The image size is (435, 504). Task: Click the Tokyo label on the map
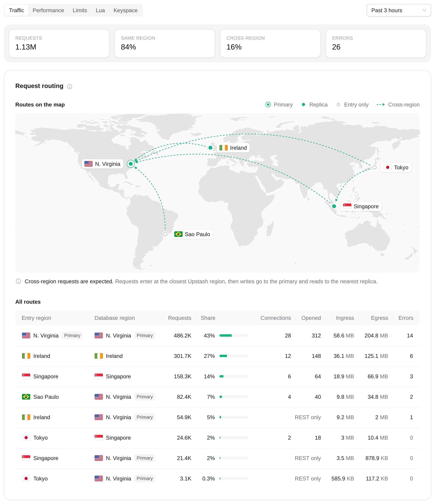396,167
